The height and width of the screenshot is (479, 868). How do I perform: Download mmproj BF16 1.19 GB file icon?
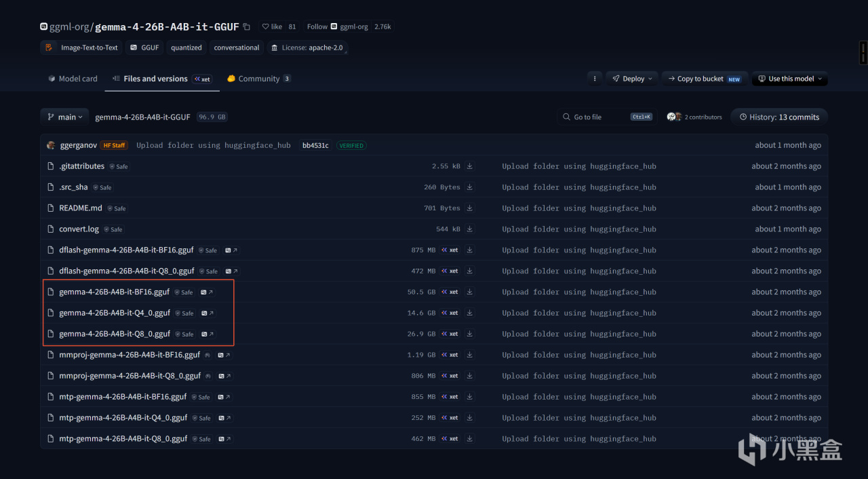pos(469,355)
